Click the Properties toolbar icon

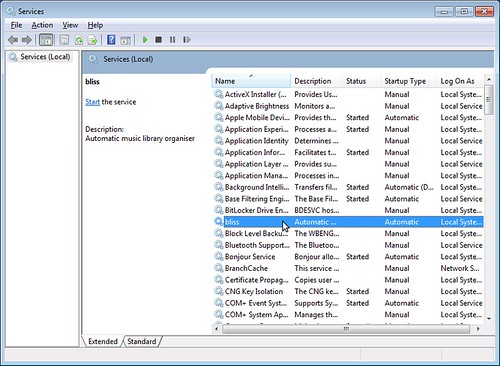64,40
